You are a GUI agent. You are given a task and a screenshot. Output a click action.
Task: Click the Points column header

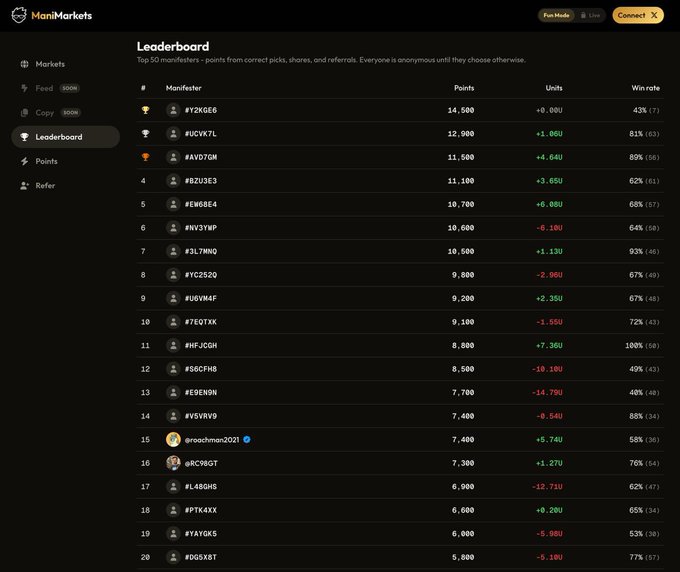pyautogui.click(x=464, y=88)
